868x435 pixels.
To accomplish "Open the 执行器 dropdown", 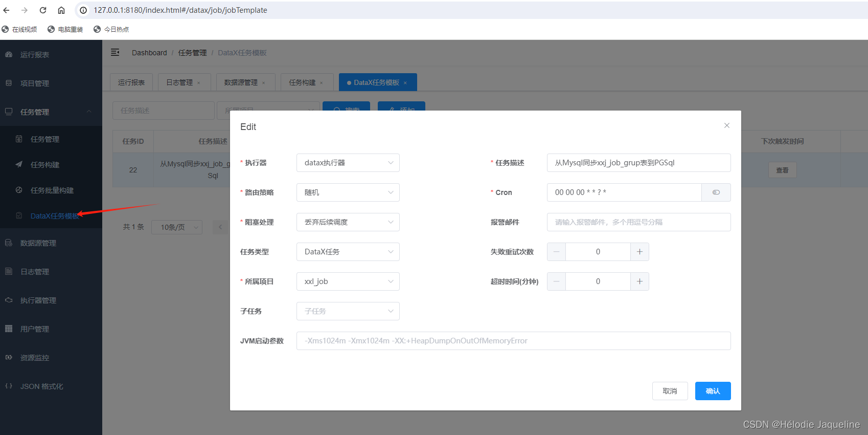I will [348, 163].
